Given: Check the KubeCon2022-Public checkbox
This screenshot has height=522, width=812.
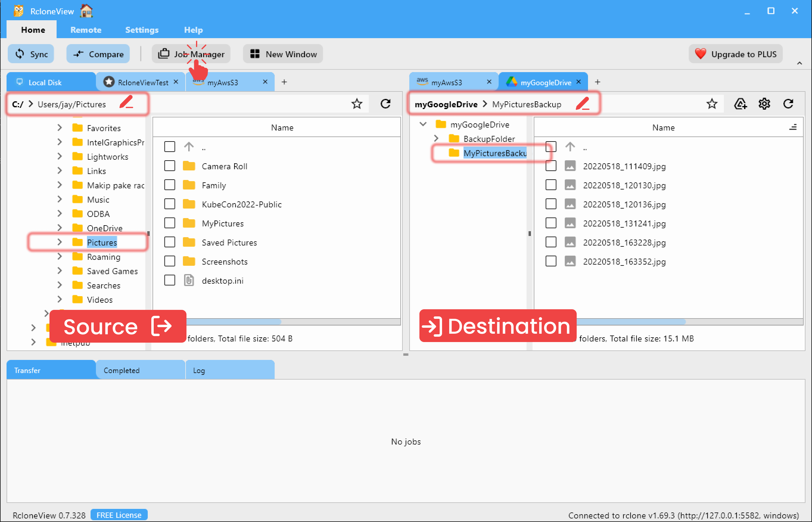Looking at the screenshot, I should (169, 204).
